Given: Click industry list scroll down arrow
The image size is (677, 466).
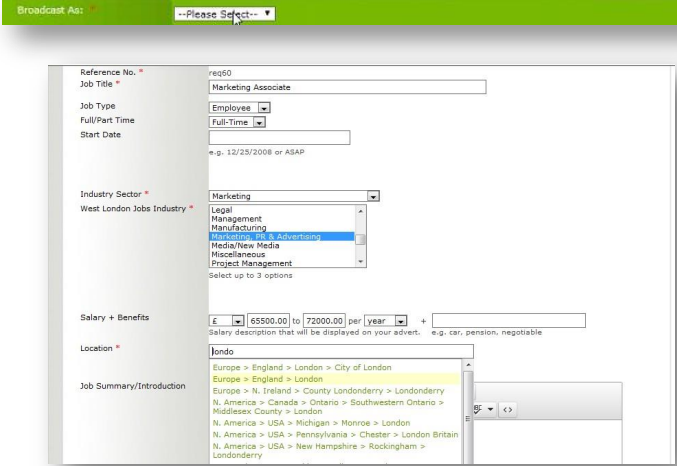Looking at the screenshot, I should [x=360, y=262].
